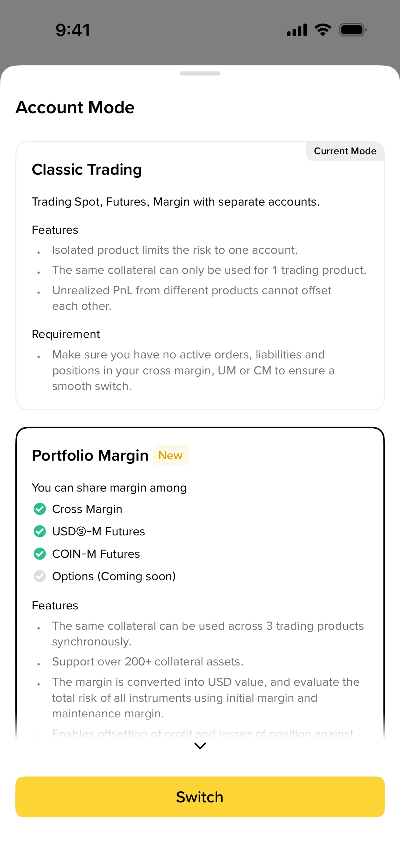Tap the gray check beside Options
The image size is (400, 868).
40,576
